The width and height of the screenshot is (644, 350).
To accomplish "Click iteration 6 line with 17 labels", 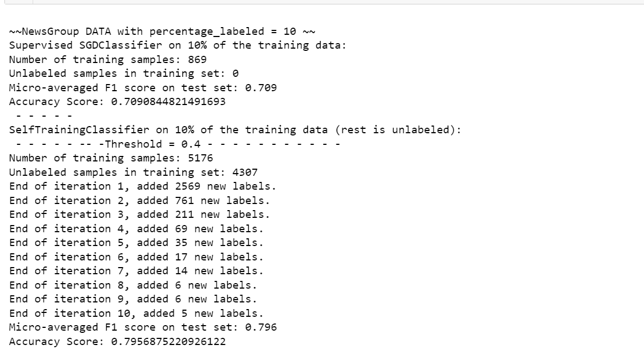I will pyautogui.click(x=136, y=257).
